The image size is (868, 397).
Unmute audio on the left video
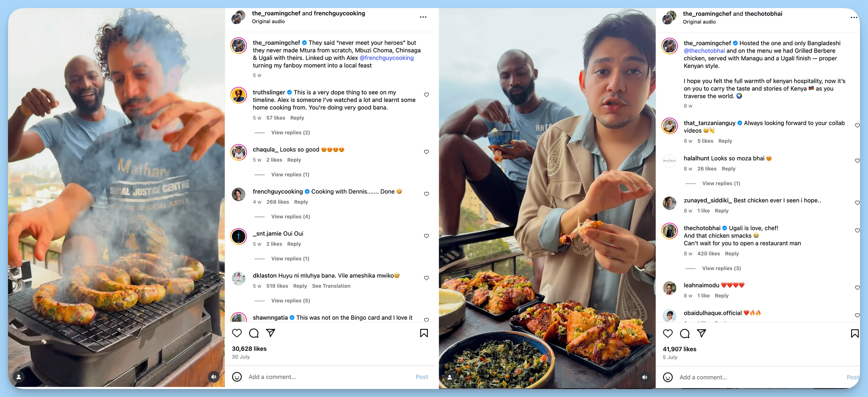tap(214, 377)
